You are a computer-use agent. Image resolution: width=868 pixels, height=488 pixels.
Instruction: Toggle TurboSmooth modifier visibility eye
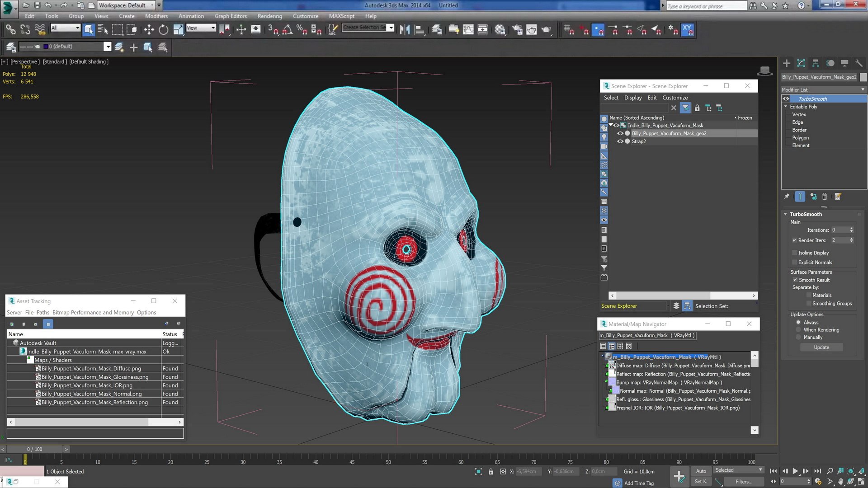click(x=786, y=99)
